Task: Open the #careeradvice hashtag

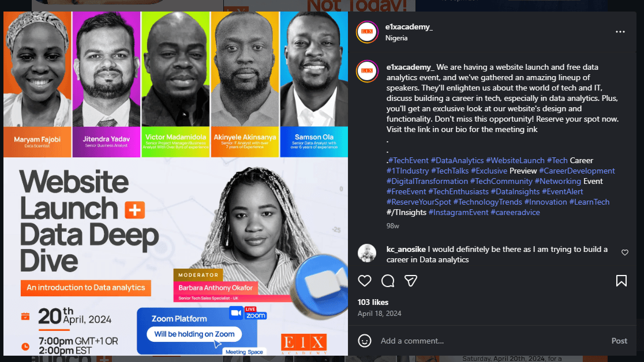Action: [515, 212]
